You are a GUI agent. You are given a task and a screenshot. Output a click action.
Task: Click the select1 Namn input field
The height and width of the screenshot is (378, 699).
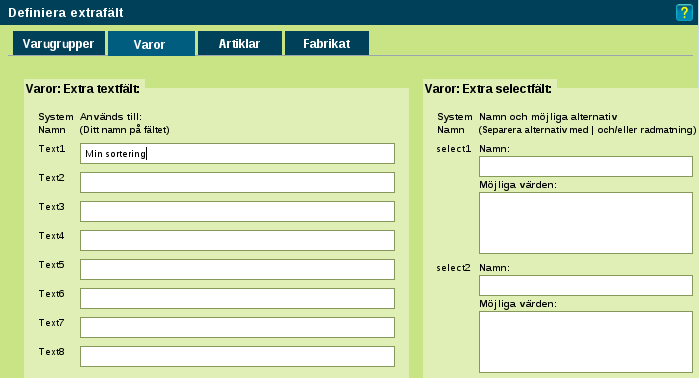[586, 166]
